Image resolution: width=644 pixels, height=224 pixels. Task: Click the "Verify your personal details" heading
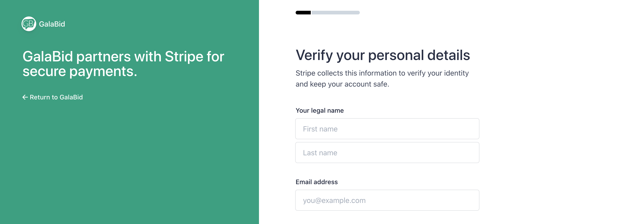coord(383,55)
